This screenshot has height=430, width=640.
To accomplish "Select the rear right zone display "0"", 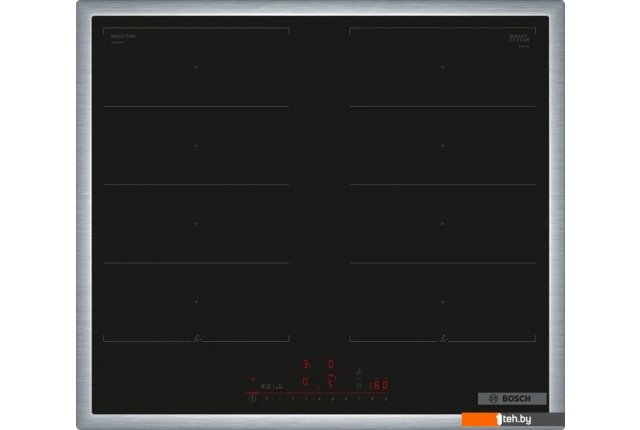I will (332, 365).
